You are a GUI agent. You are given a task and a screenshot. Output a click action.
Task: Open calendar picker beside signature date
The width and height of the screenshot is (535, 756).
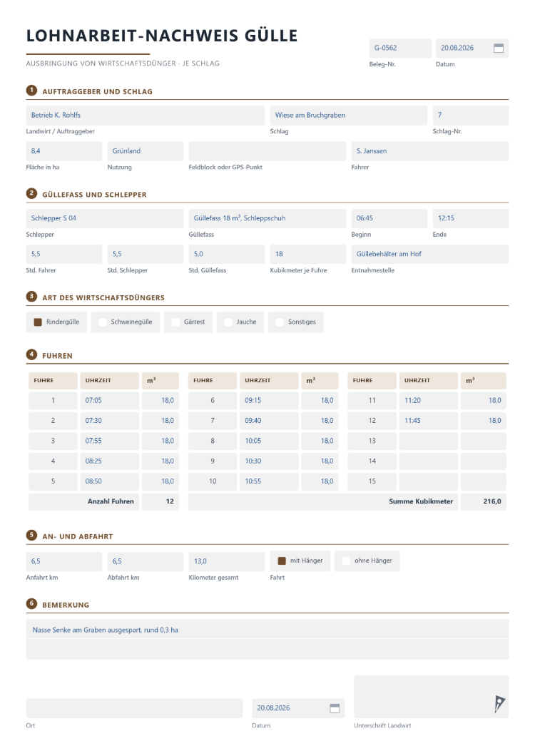pos(335,708)
